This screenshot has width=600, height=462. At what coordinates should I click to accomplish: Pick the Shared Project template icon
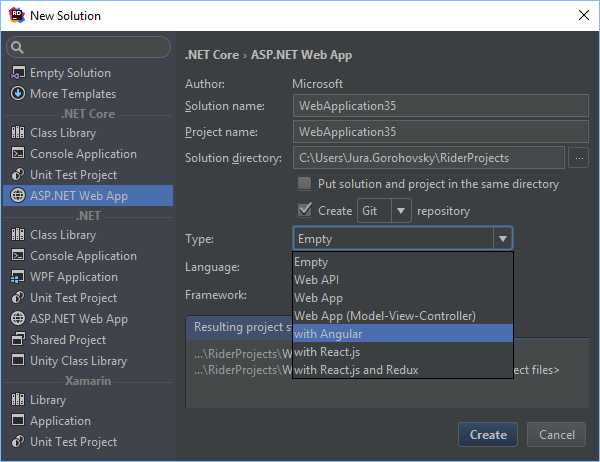[18, 339]
